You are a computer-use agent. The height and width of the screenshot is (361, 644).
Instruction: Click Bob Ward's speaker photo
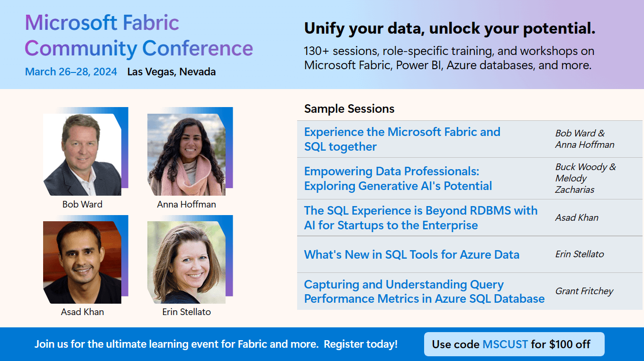tap(82, 154)
